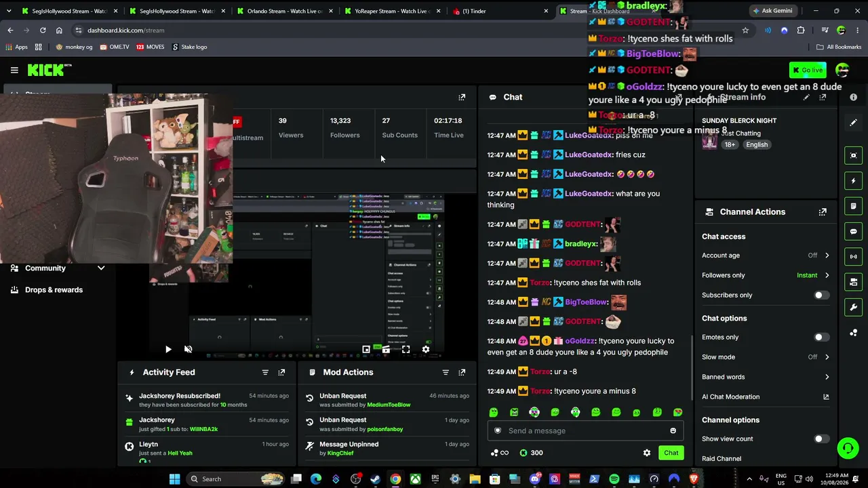Pop out the Channel Actions panel
The image size is (868, 488).
pyautogui.click(x=823, y=211)
